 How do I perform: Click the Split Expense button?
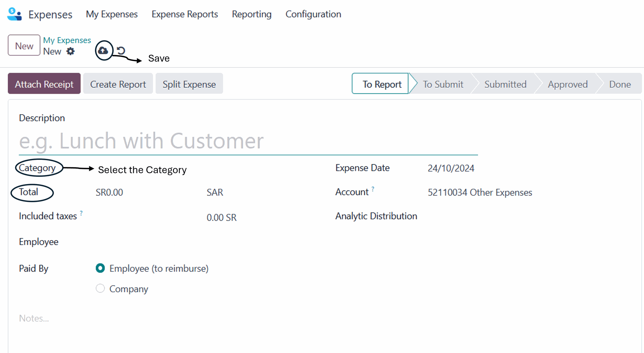click(x=189, y=84)
